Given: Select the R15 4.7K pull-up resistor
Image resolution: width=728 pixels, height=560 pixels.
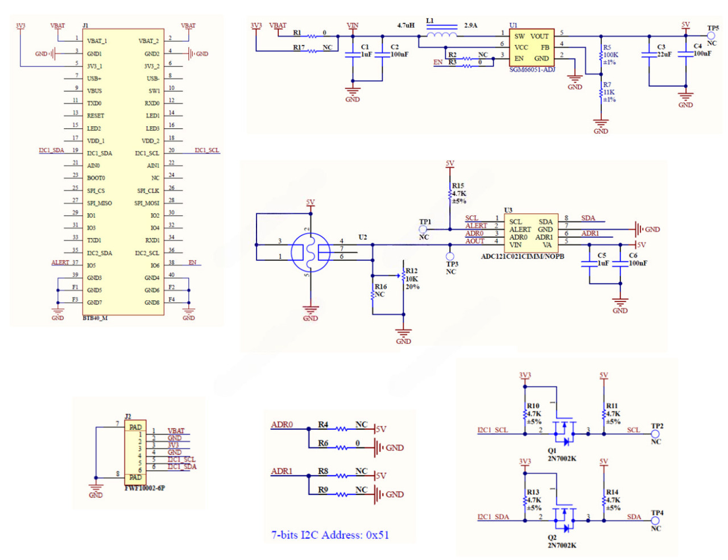Looking at the screenshot, I should 450,194.
